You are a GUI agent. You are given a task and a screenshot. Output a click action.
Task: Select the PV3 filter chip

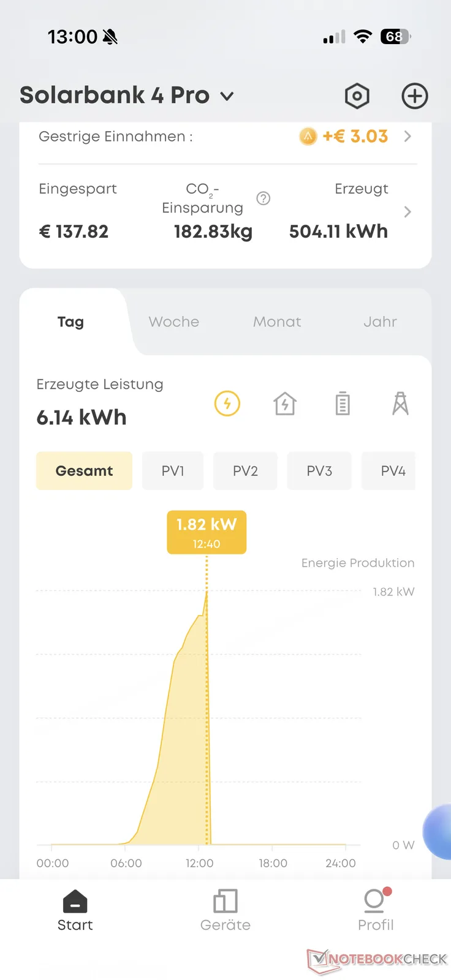pyautogui.click(x=319, y=470)
